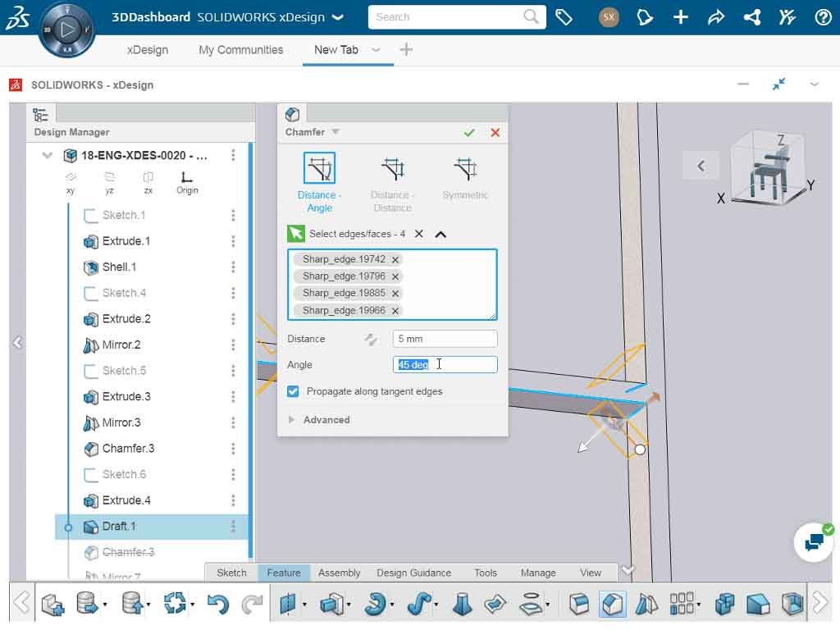The width and height of the screenshot is (840, 630).
Task: Confirm the chamfer with the green checkmark
Action: click(470, 132)
